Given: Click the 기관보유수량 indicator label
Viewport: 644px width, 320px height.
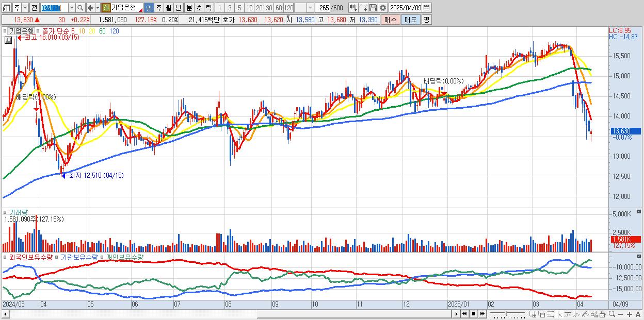Looking at the screenshot, I should coord(80,257).
